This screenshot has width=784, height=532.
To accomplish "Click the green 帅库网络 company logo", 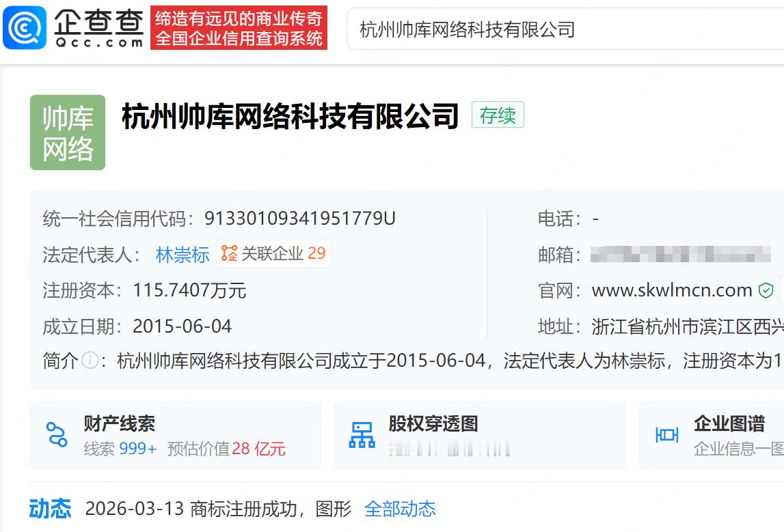I will (x=68, y=132).
